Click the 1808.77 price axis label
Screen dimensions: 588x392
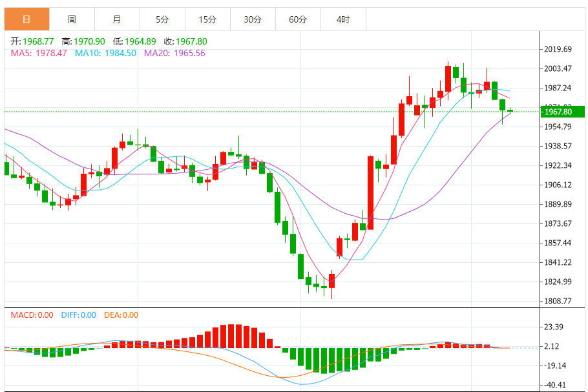(558, 301)
